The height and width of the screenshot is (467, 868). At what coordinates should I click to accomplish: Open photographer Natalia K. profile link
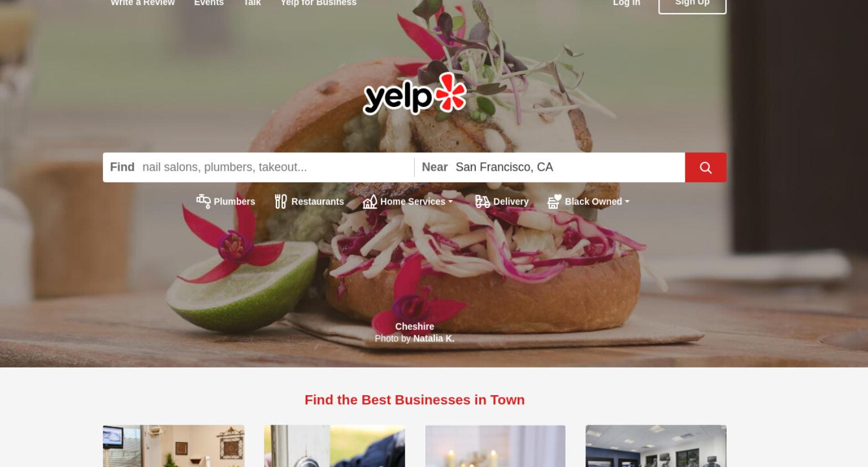[433, 338]
